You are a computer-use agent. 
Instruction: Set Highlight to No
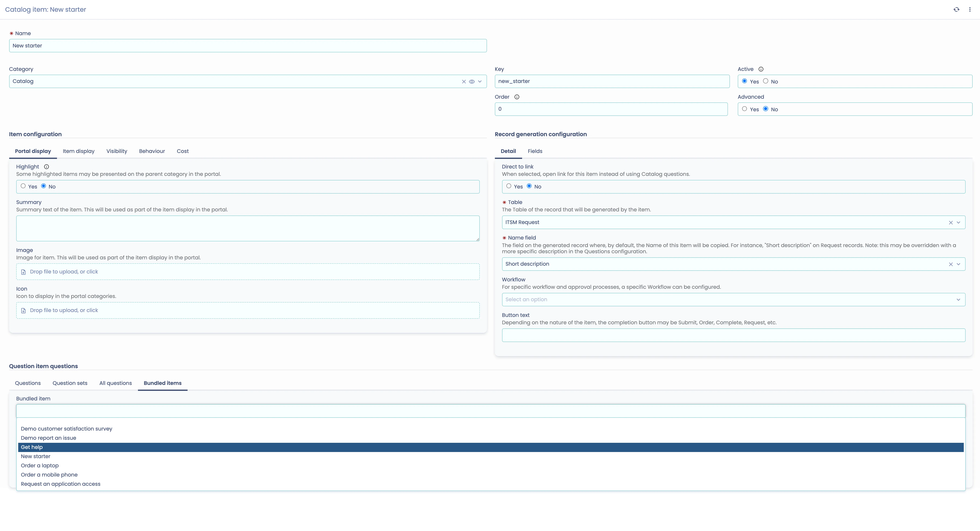point(43,186)
